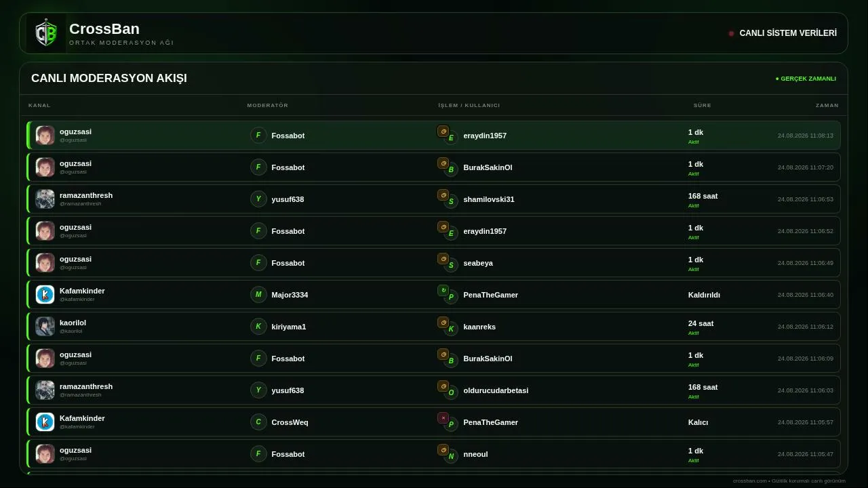
Task: Sort by the MODERATÖR column header
Action: coord(267,105)
